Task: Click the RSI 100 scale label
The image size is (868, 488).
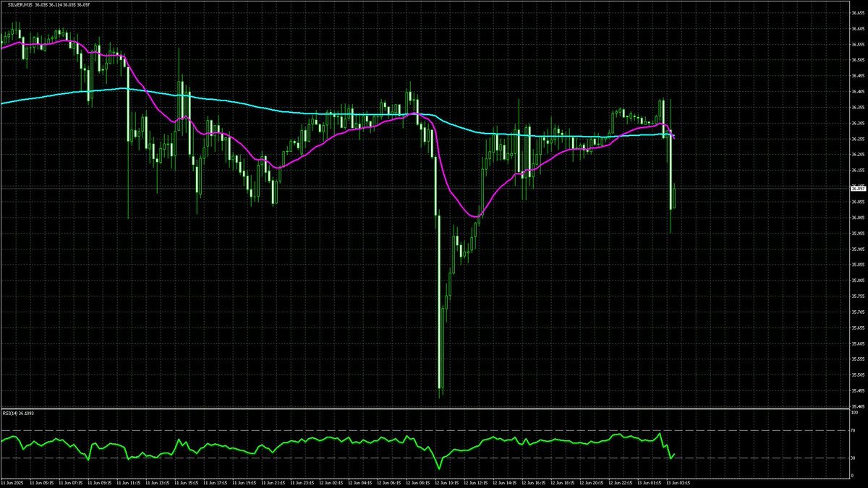Action: click(855, 413)
